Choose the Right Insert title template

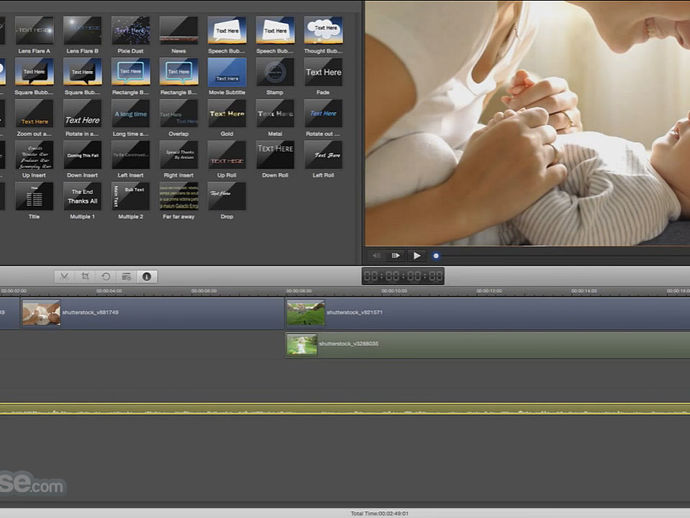point(179,159)
